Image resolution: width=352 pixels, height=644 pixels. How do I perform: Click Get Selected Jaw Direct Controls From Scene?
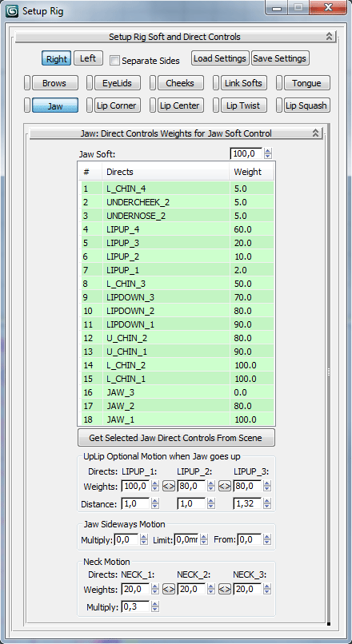click(x=176, y=438)
